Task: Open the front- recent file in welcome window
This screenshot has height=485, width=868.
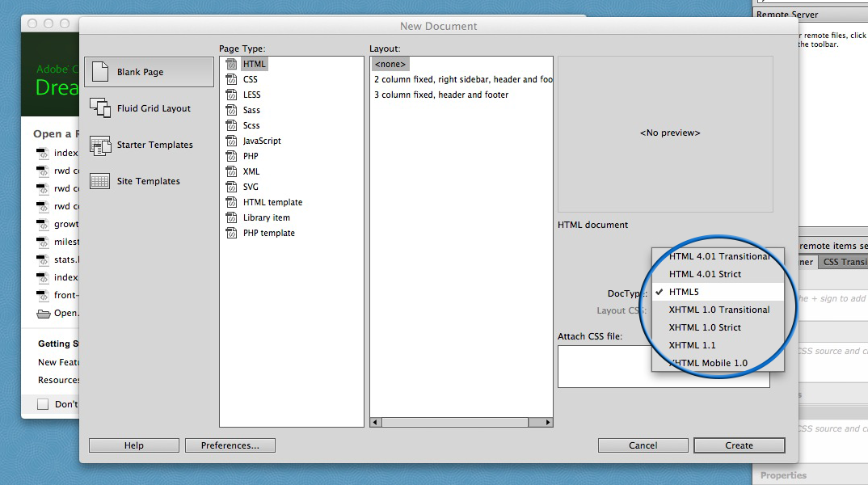Action: click(x=58, y=295)
